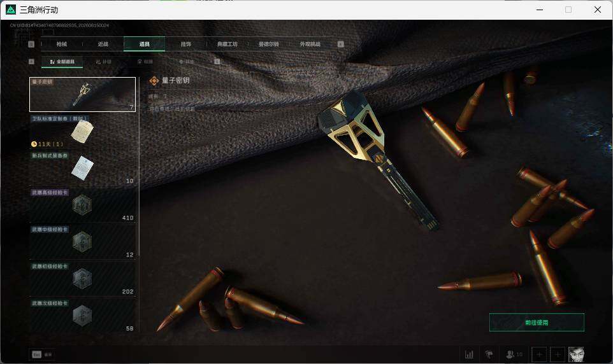Click the 前往使用 button

tap(537, 323)
